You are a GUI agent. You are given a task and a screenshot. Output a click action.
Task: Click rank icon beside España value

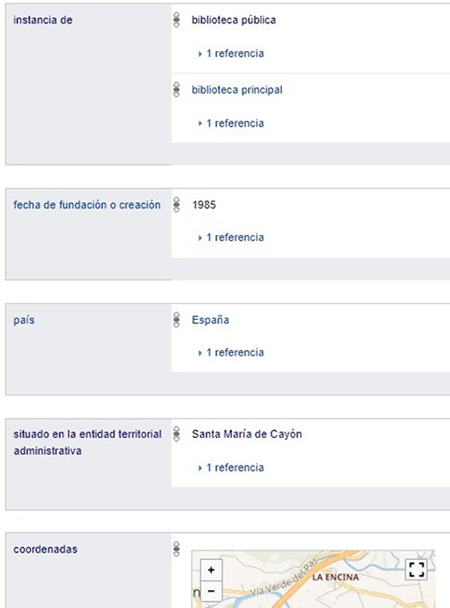click(176, 320)
